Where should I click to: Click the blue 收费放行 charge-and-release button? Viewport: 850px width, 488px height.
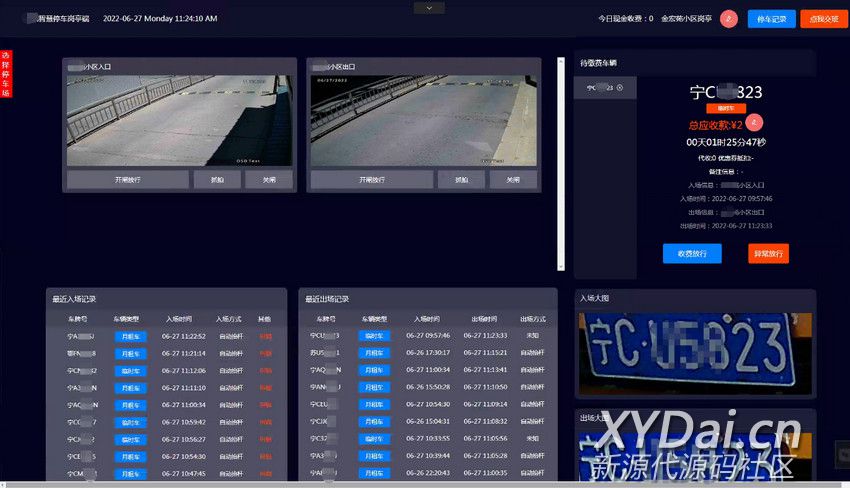tap(691, 254)
